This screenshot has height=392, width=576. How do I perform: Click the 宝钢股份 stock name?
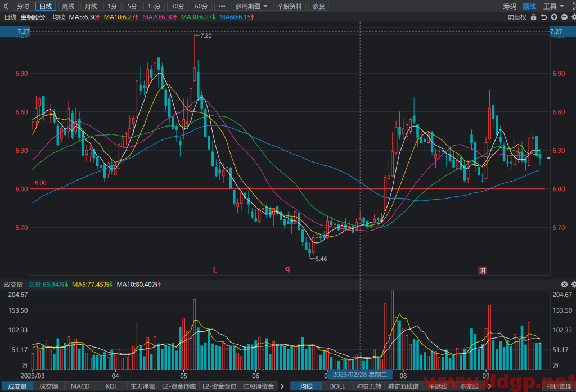(33, 17)
